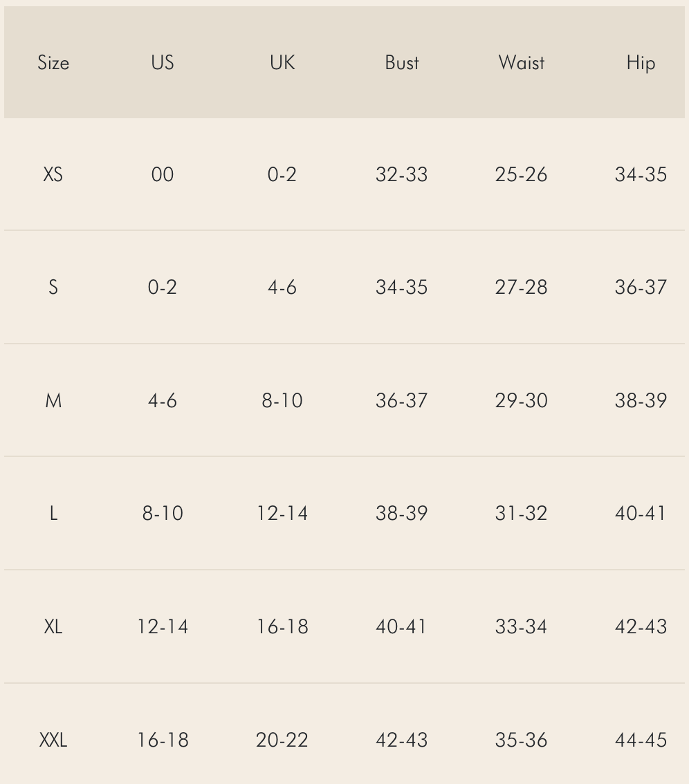The image size is (689, 784).
Task: Select the 36-37 hip measurement
Action: (x=641, y=288)
